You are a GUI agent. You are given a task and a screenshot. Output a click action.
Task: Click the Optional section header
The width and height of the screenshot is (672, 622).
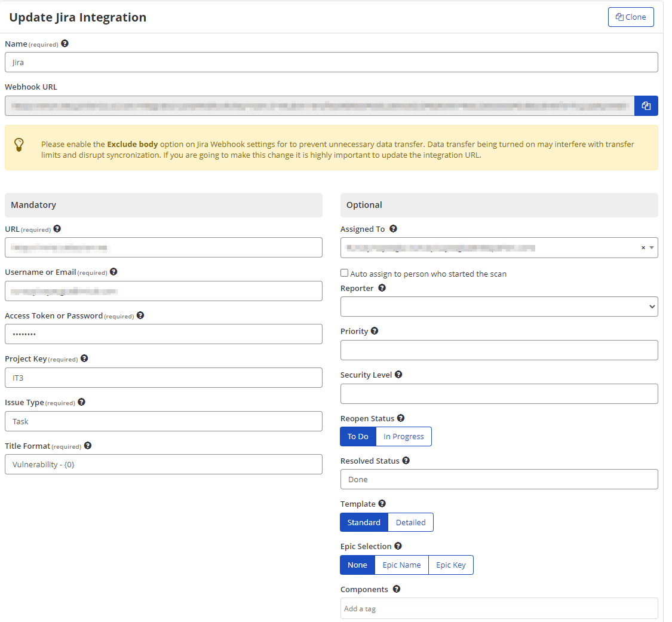[x=499, y=205]
